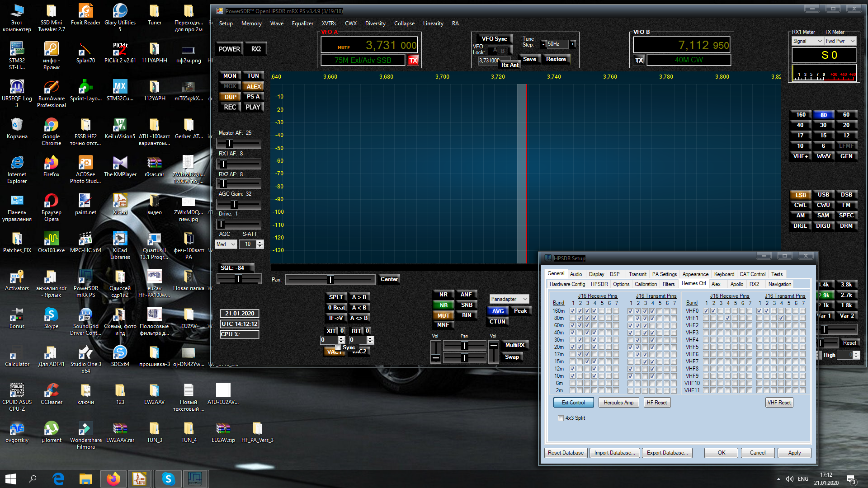Enable the 4x3 Split checkbox
The width and height of the screenshot is (868, 488).
[x=561, y=418]
